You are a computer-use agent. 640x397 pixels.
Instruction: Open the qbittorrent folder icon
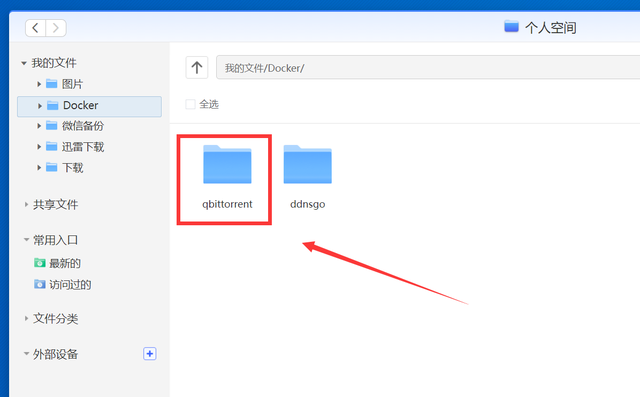click(227, 164)
